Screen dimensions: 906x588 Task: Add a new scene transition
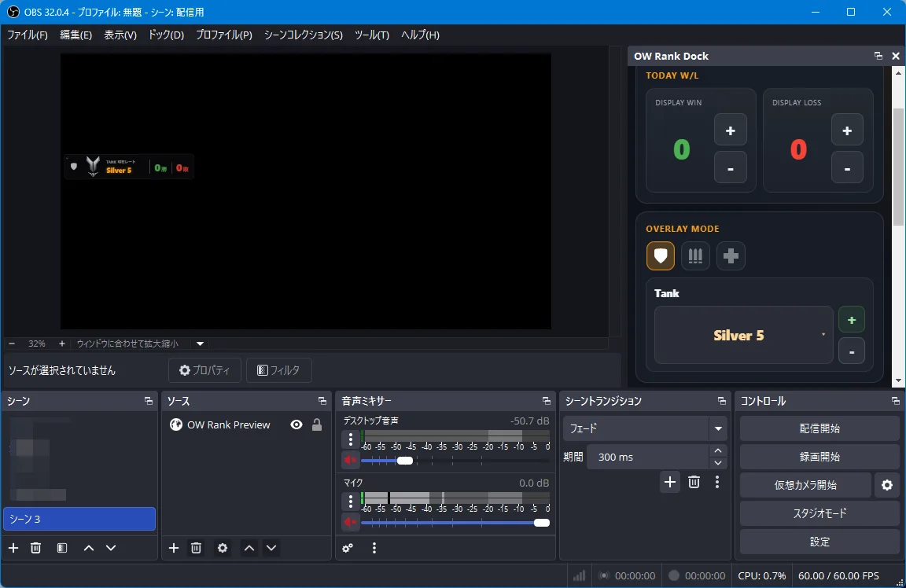coord(670,482)
